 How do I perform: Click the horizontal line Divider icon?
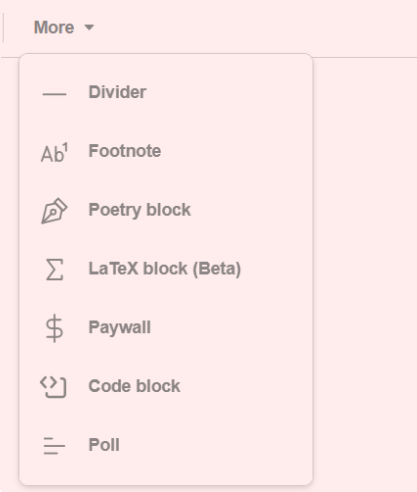54,94
